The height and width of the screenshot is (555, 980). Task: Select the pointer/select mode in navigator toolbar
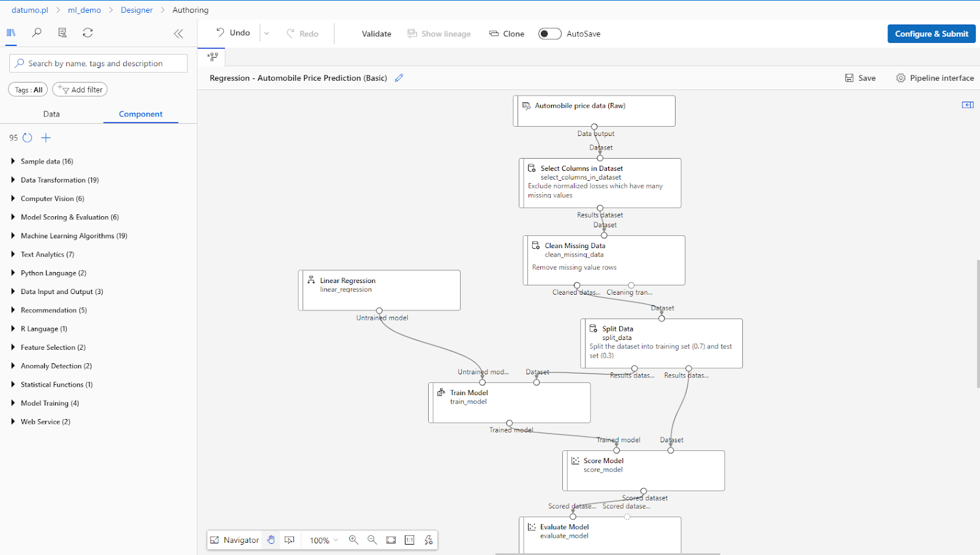coord(290,540)
